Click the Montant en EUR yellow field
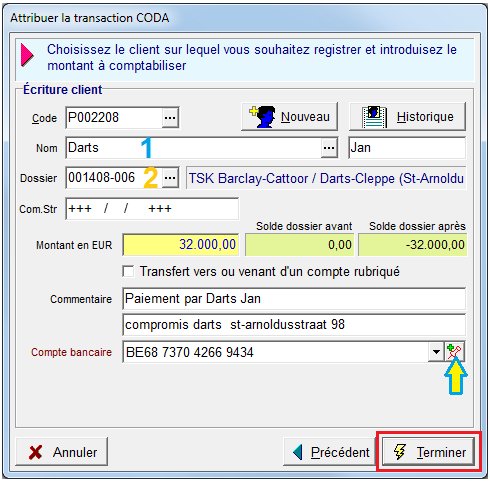Viewport: 490px width, 481px height. tap(181, 245)
